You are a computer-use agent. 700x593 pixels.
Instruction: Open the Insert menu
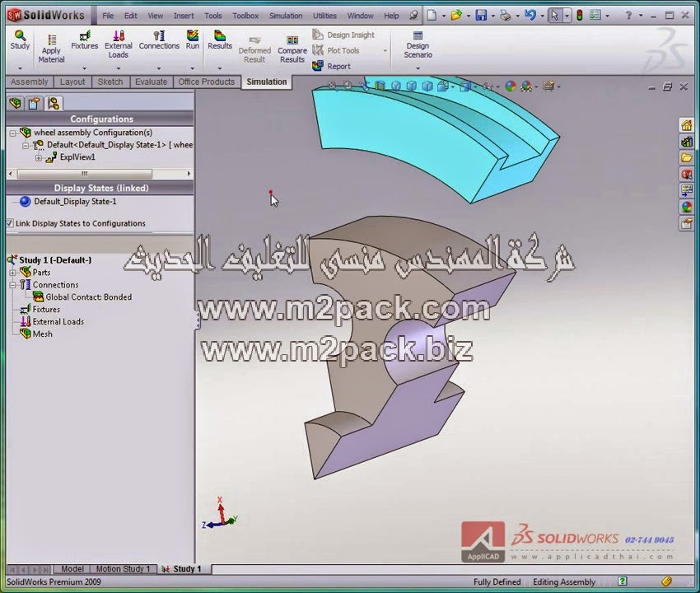(x=184, y=16)
